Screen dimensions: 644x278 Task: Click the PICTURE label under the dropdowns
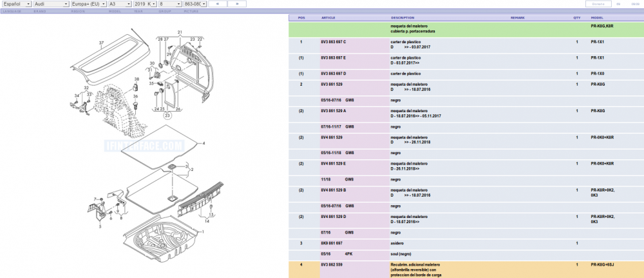pos(191,11)
